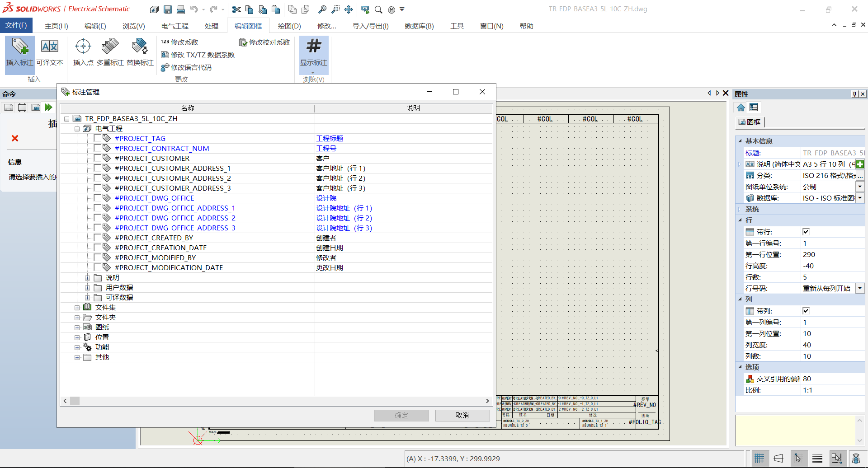Viewport: 868px width, 468px height.
Task: Switch to the 主页(H) ribbon tab
Action: [57, 26]
